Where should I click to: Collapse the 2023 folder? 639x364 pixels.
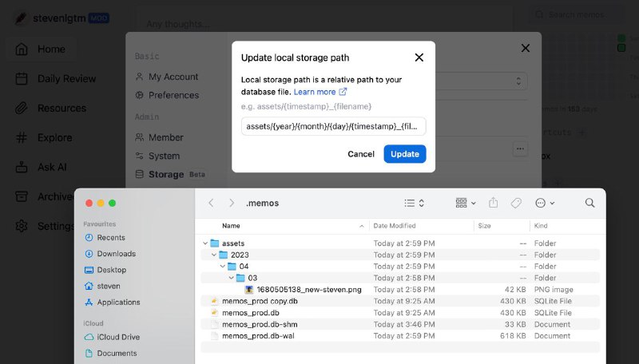pos(214,255)
